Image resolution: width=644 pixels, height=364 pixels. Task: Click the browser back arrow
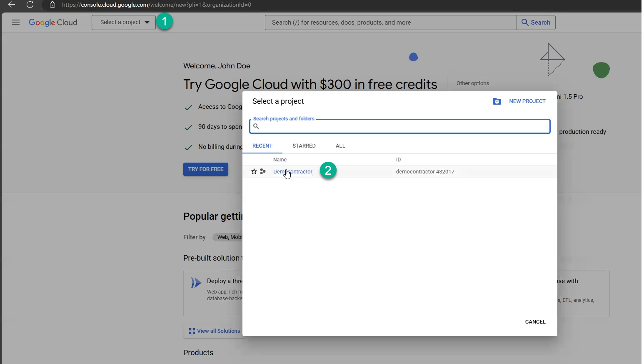(x=12, y=5)
